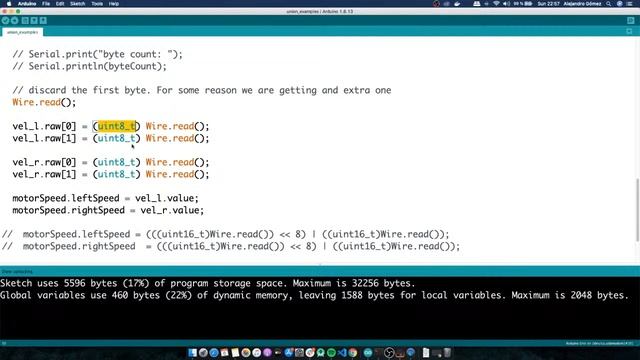Open Calendar from the Dock
Screen dimensions: 640x360
[x=224, y=353]
